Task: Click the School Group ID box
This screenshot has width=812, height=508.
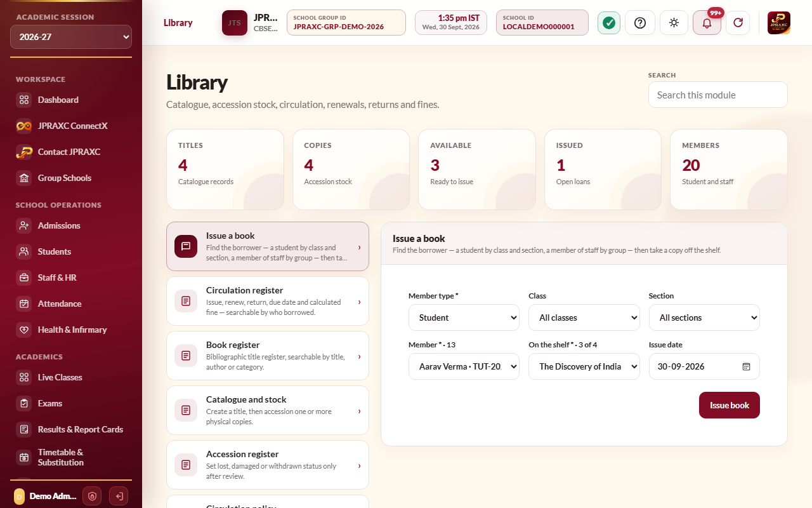Action: 346,23
